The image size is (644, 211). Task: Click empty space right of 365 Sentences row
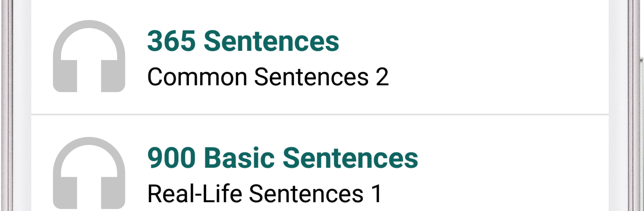[x=503, y=57]
